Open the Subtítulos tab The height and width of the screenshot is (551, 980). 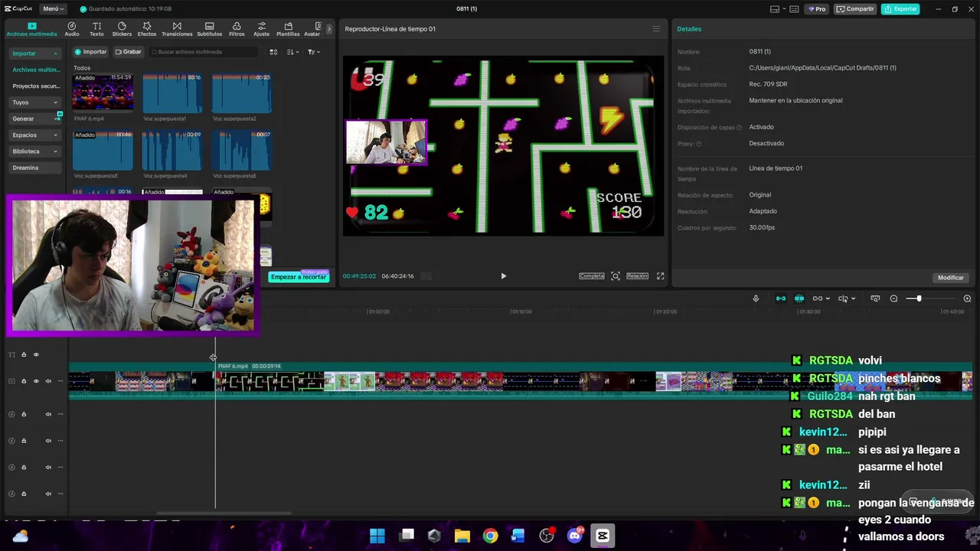[x=209, y=29]
